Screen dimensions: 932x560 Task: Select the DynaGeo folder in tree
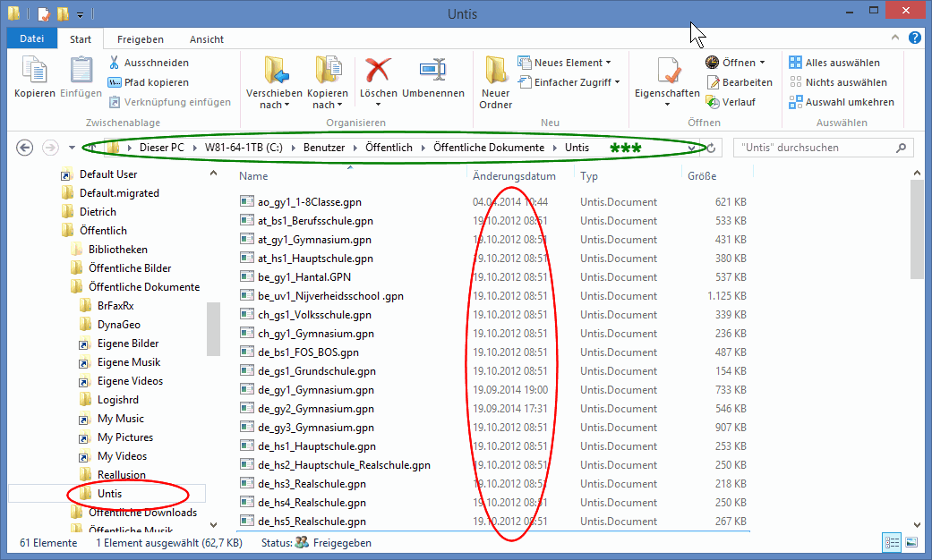click(118, 325)
